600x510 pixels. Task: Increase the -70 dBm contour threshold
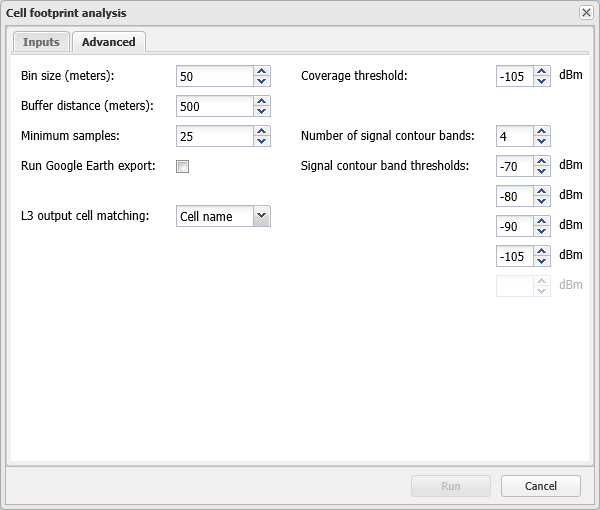click(x=542, y=161)
